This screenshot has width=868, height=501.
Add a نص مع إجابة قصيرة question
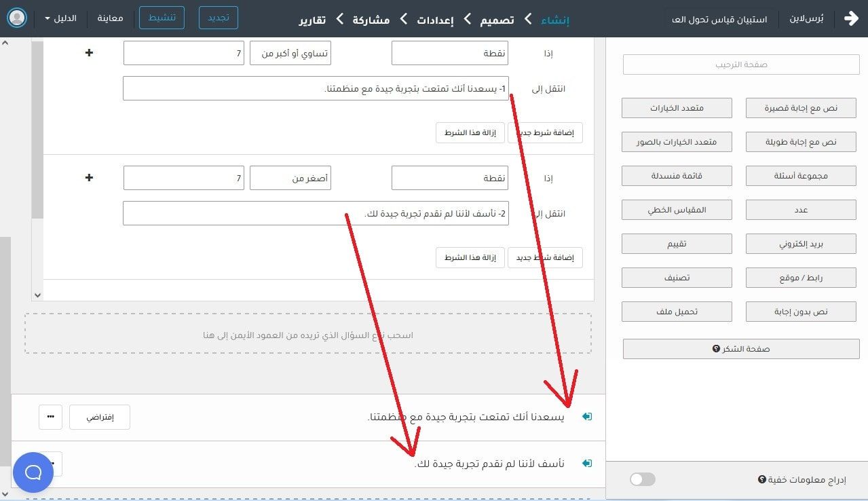point(801,108)
